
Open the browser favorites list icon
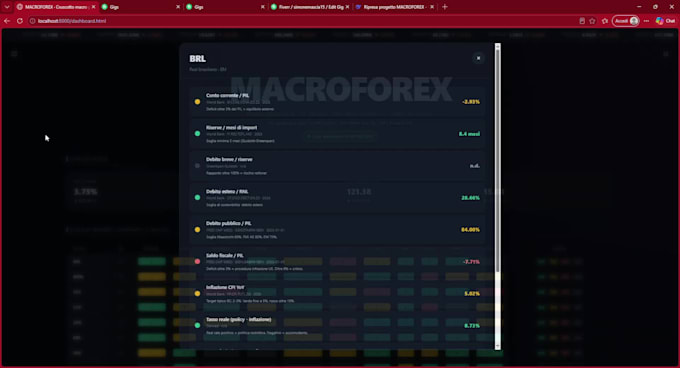click(605, 21)
